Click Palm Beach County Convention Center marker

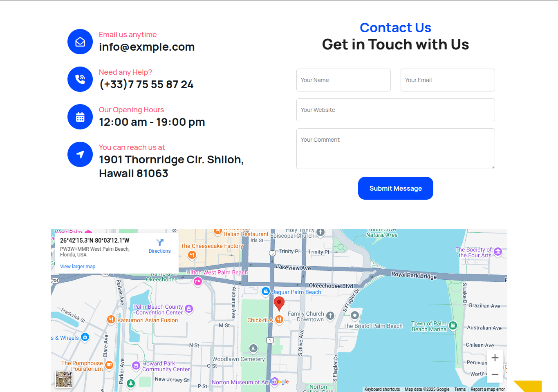pos(189,309)
